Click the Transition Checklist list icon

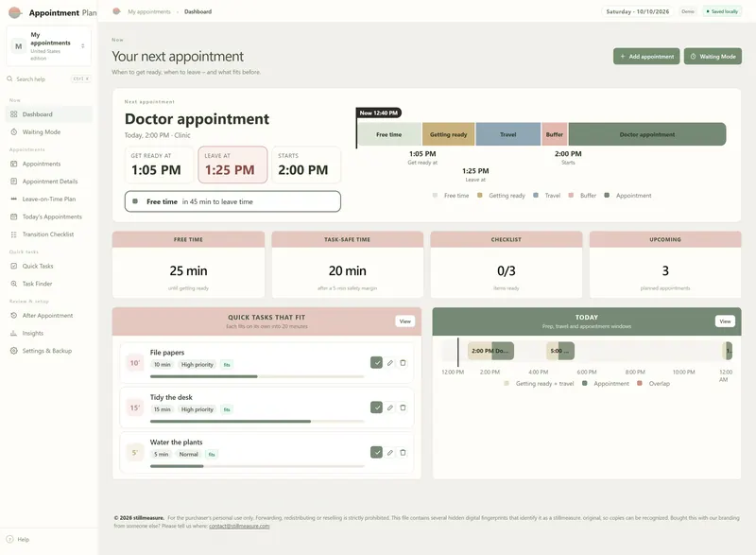pyautogui.click(x=13, y=234)
